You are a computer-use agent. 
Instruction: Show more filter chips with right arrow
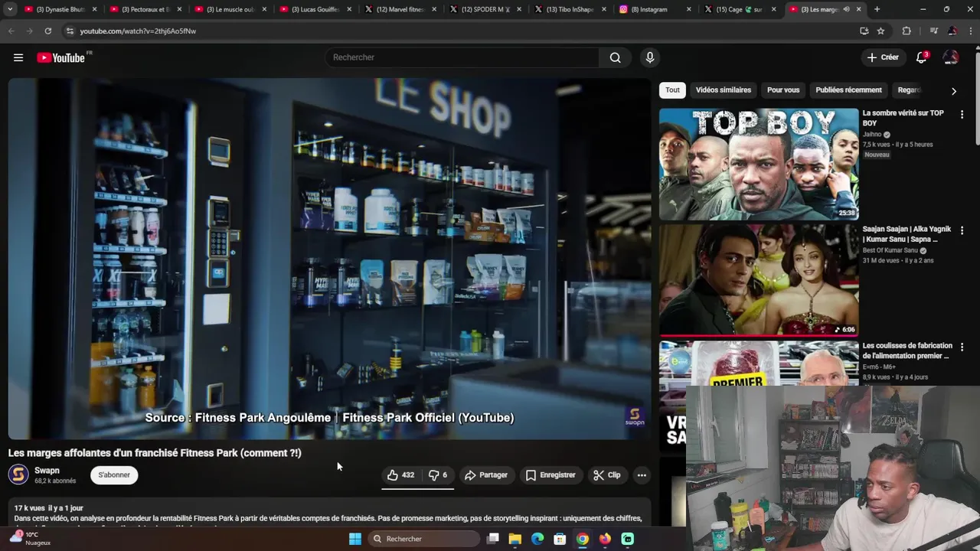[x=953, y=91]
